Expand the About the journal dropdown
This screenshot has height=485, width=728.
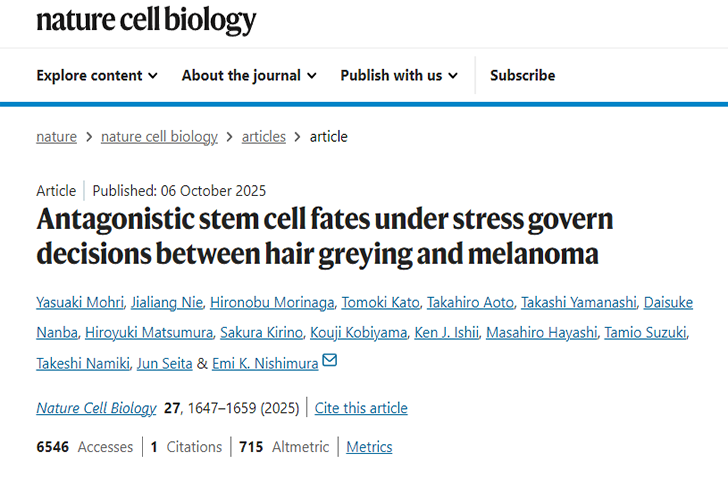[249, 75]
